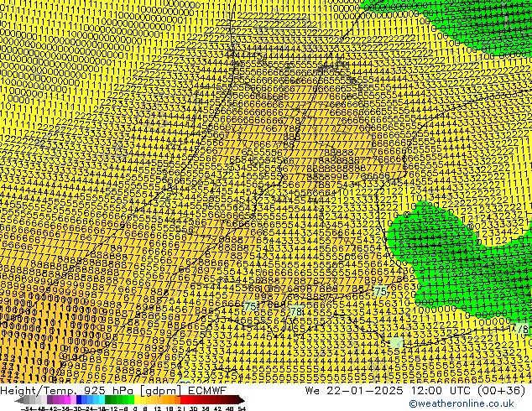Click the 12 value on the legend scale
Viewport: 532px width, 411px height.
tap(157, 409)
